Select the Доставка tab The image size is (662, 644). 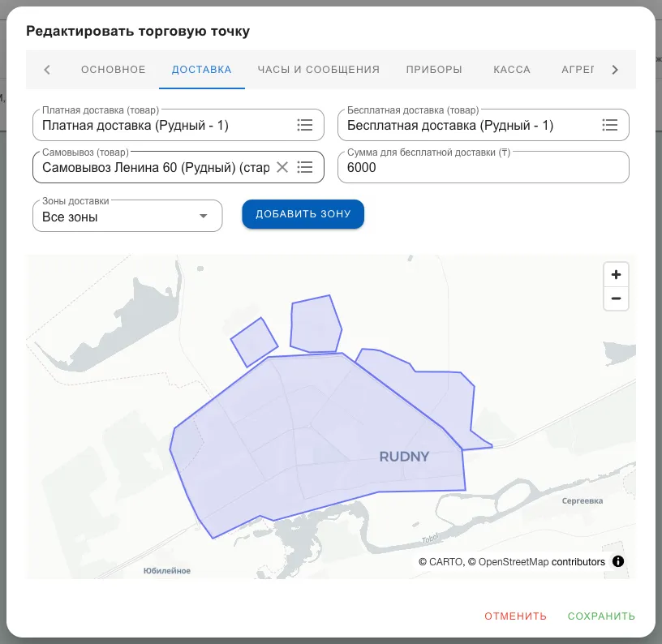coord(202,70)
